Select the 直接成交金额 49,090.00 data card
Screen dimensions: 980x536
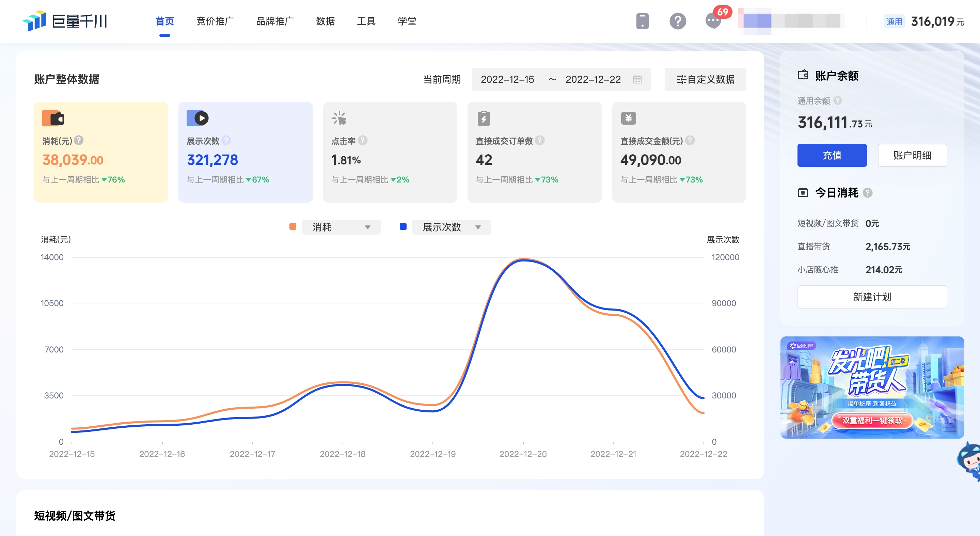[x=679, y=152]
